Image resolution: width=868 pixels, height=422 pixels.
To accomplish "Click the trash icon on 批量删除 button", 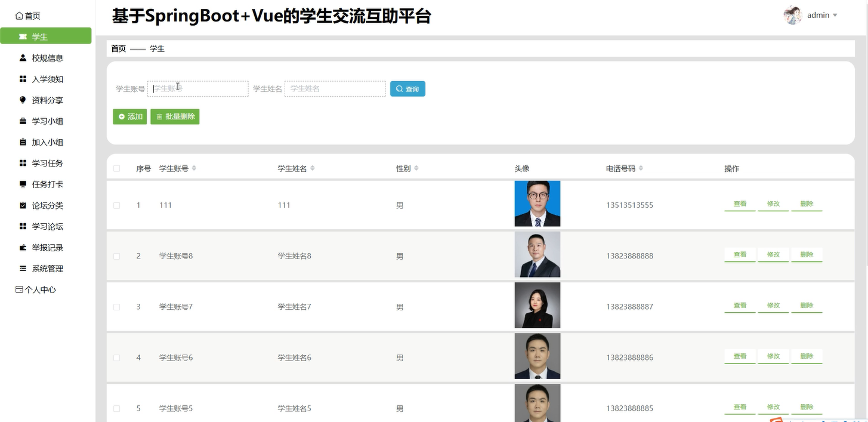I will pos(159,117).
